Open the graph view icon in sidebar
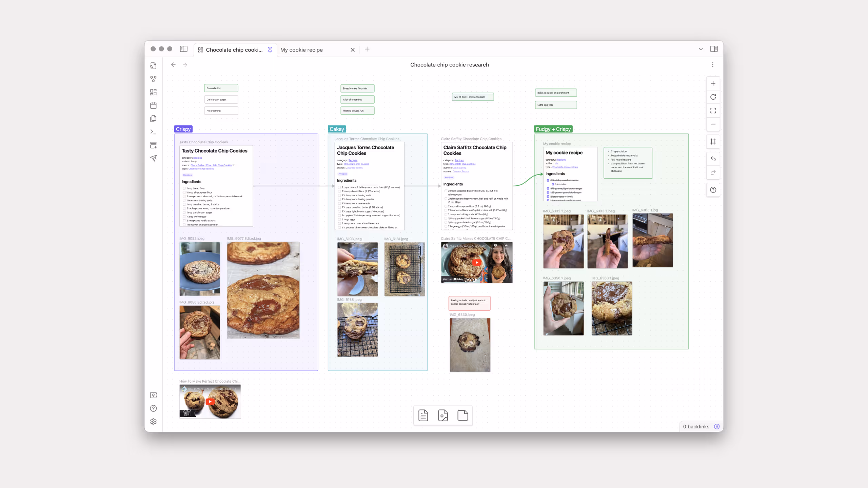Screen dimensions: 868x488 (153, 79)
